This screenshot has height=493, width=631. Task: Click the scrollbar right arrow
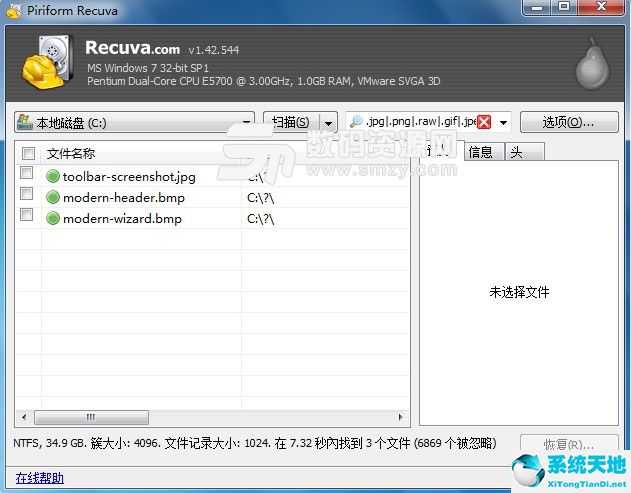(x=400, y=417)
